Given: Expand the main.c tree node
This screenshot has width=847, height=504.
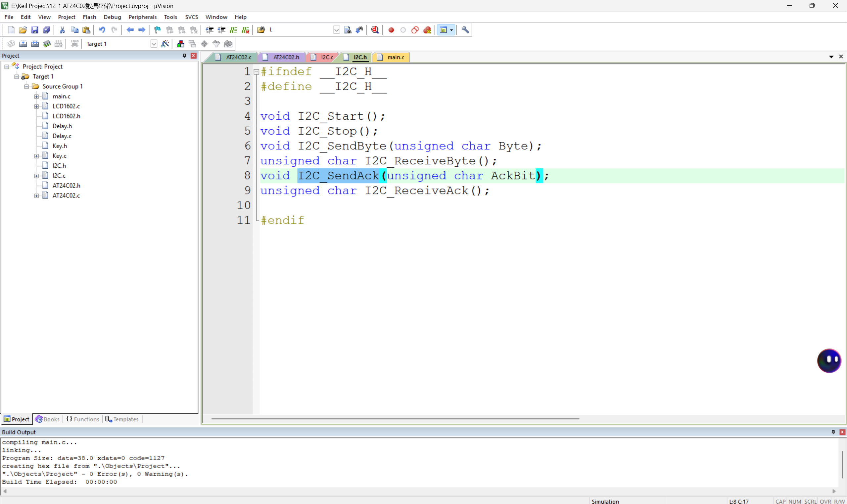Looking at the screenshot, I should [36, 97].
